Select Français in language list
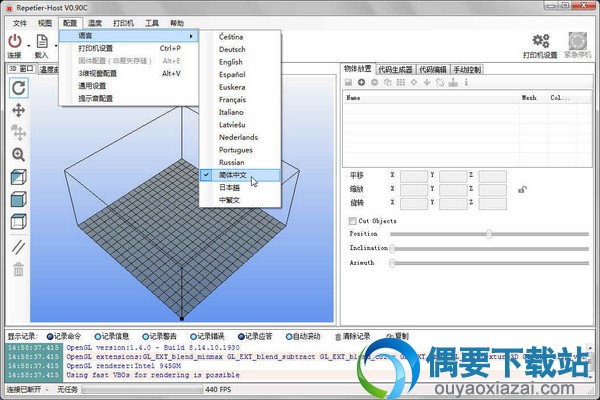The height and width of the screenshot is (400, 600). click(x=240, y=100)
